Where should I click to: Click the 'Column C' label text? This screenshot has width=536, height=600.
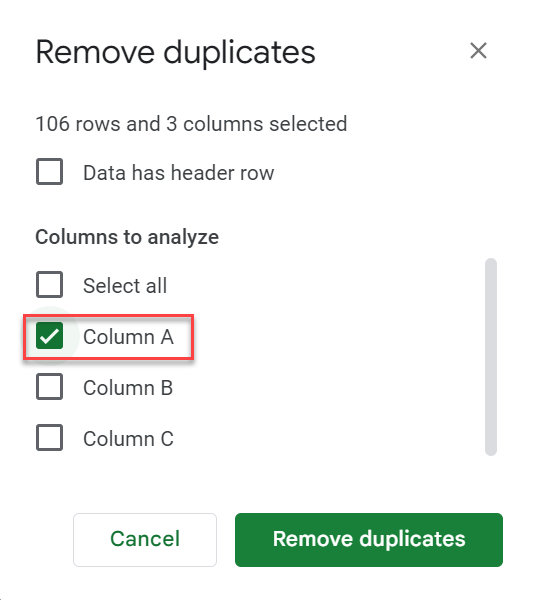tap(129, 439)
